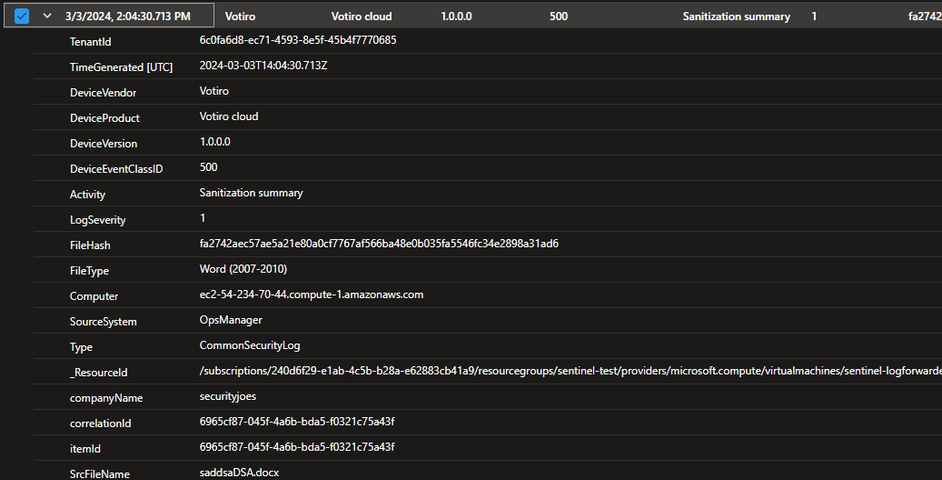Select the SourceSystem value OpsManager

tap(231, 320)
